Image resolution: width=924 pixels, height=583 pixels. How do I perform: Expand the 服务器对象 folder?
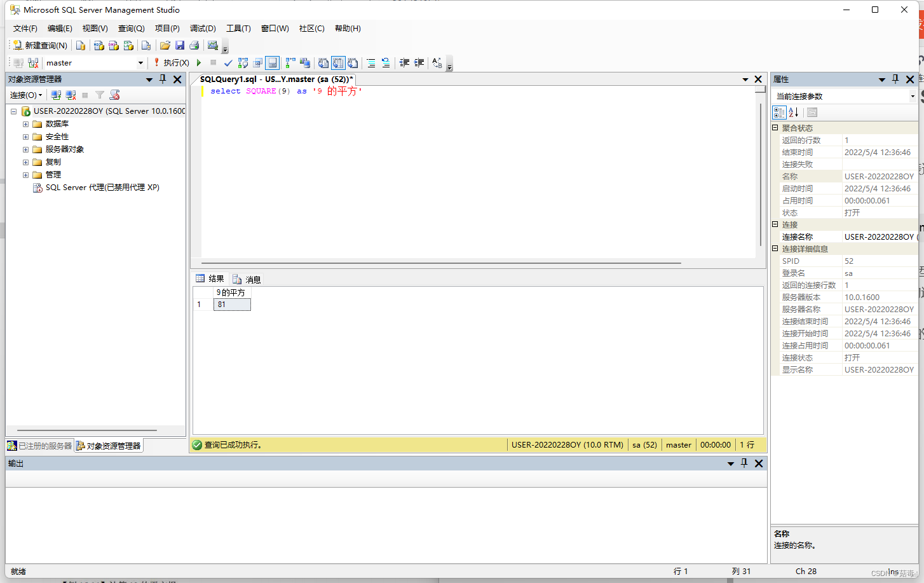25,149
